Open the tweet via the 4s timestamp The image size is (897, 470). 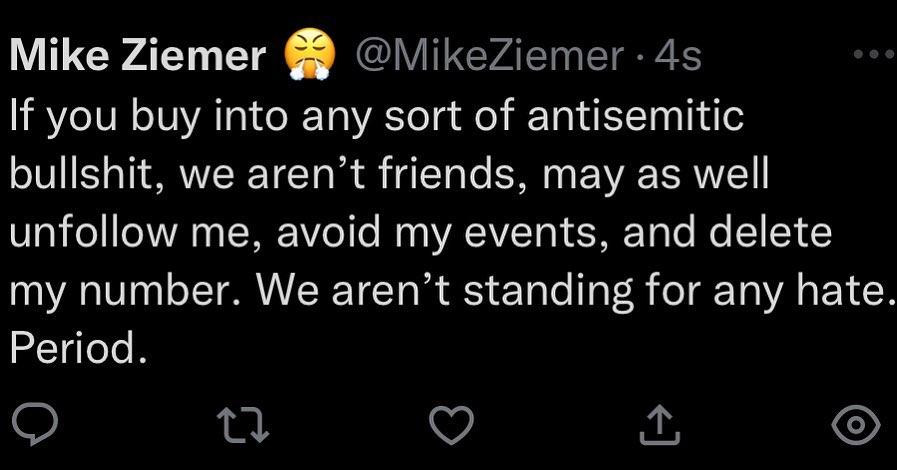click(x=678, y=56)
